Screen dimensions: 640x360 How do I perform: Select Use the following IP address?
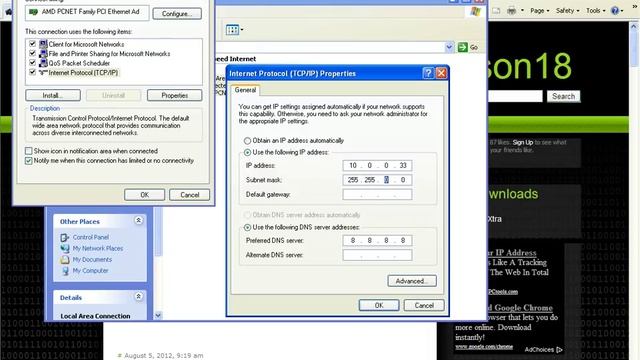tap(247, 153)
